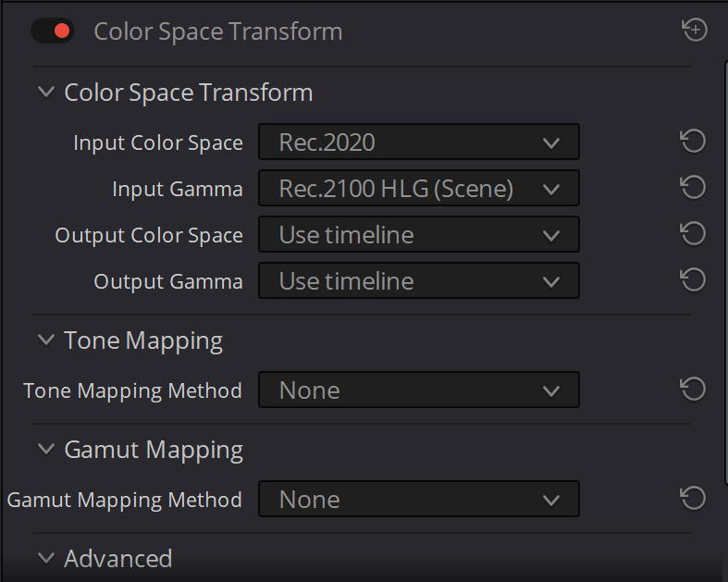The height and width of the screenshot is (582, 728).
Task: Open the Output Gamma dropdown
Action: 419,280
